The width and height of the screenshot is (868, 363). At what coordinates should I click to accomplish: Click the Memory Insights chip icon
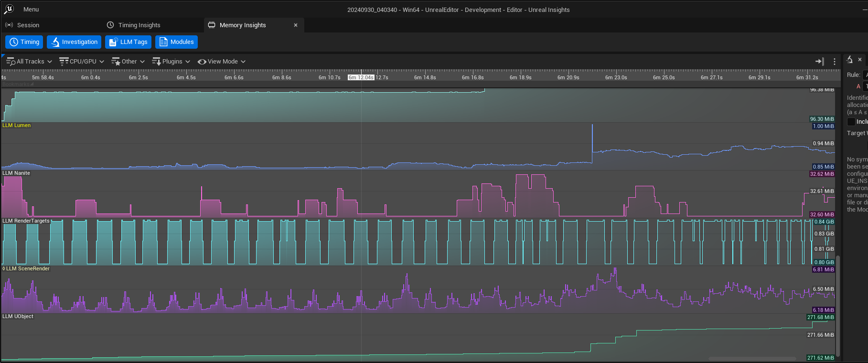(x=212, y=25)
